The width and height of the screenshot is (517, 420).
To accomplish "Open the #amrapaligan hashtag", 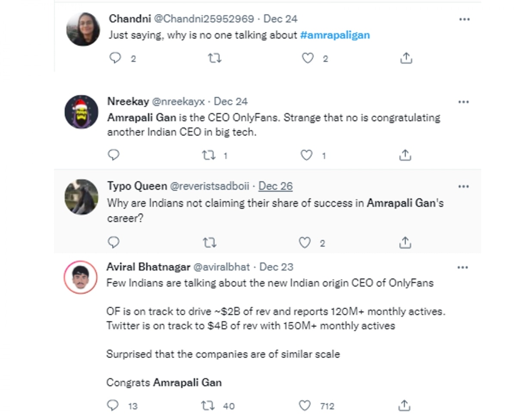I will coord(335,35).
